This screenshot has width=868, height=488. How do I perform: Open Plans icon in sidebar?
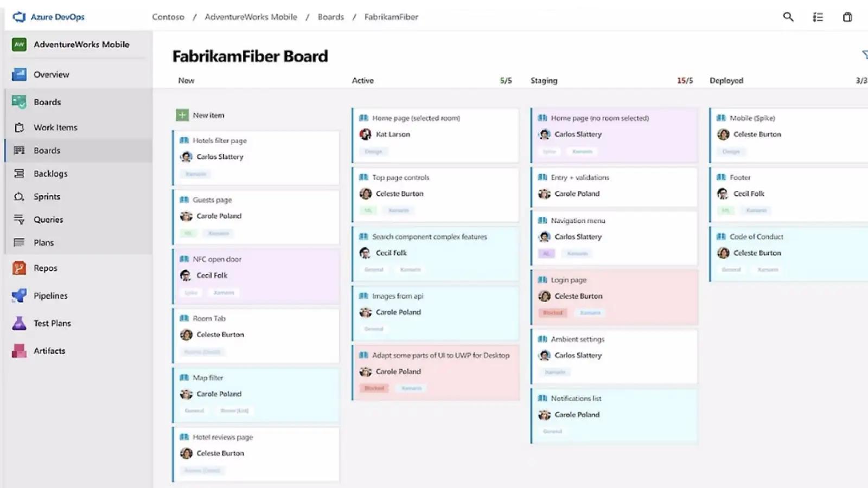pyautogui.click(x=20, y=242)
